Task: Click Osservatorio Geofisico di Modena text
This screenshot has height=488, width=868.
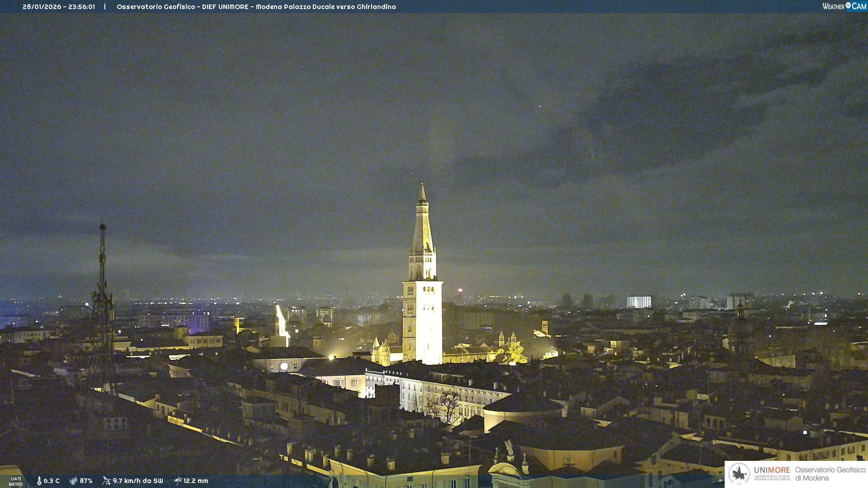Action: [x=830, y=474]
